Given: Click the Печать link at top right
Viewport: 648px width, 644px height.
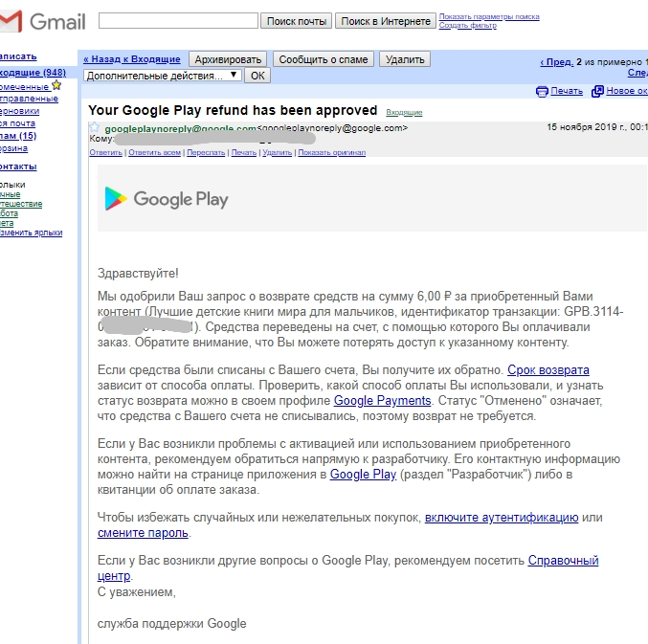Looking at the screenshot, I should [567, 91].
